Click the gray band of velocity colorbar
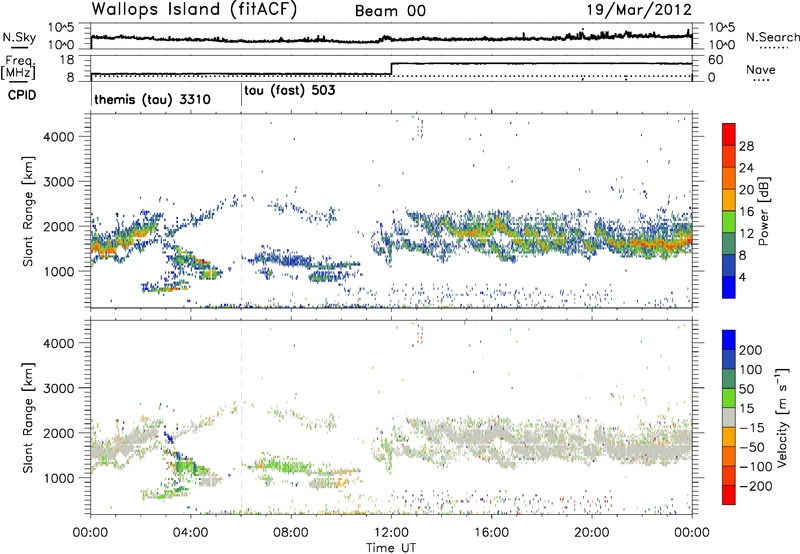 point(729,418)
